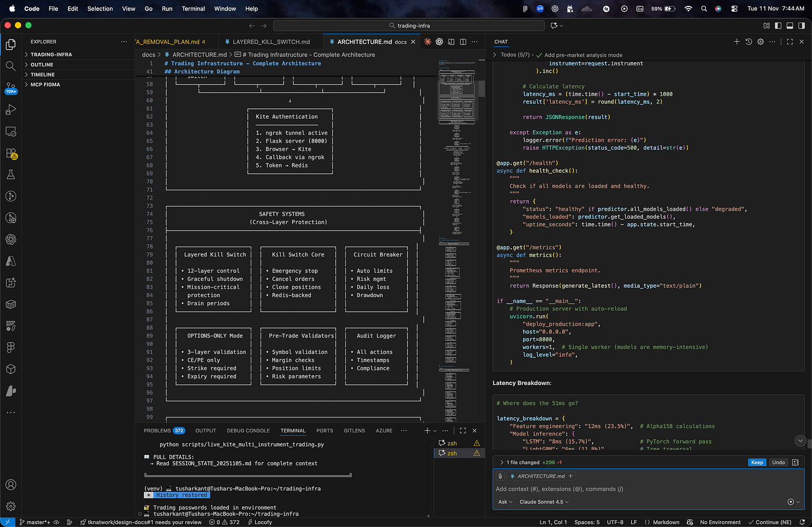The height and width of the screenshot is (527, 812).
Task: Click the Wi-Fi icon in macOS menu bar
Action: click(x=688, y=9)
